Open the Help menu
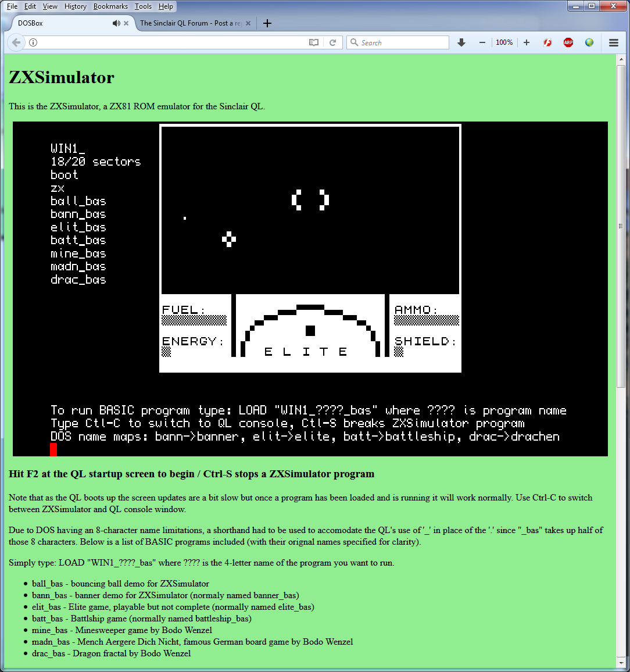 pyautogui.click(x=166, y=6)
